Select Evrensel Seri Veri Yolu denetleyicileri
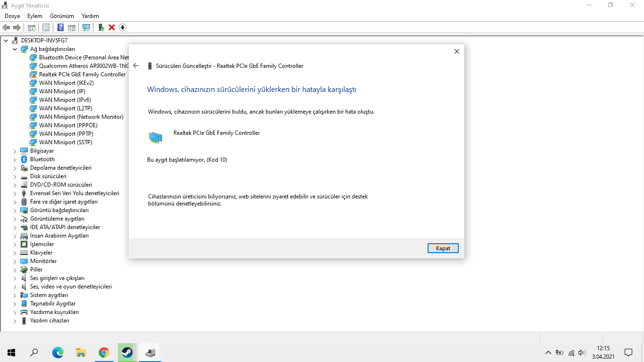Screen dimensions: 644x362 [x=74, y=193]
